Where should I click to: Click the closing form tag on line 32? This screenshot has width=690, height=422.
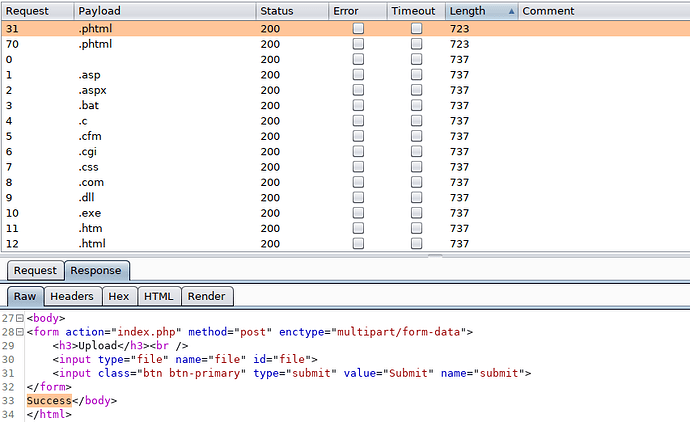pos(49,387)
